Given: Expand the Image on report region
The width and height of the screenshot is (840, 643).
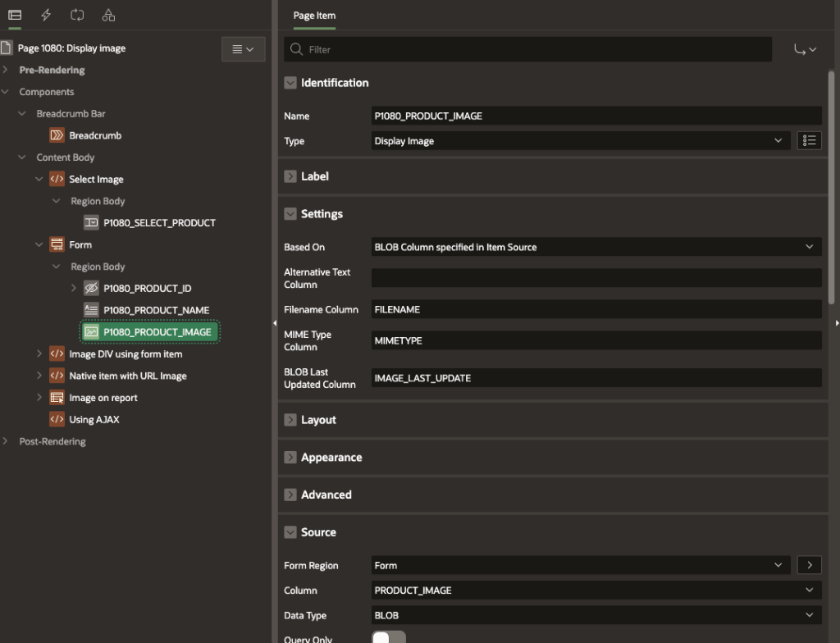Looking at the screenshot, I should pos(39,398).
